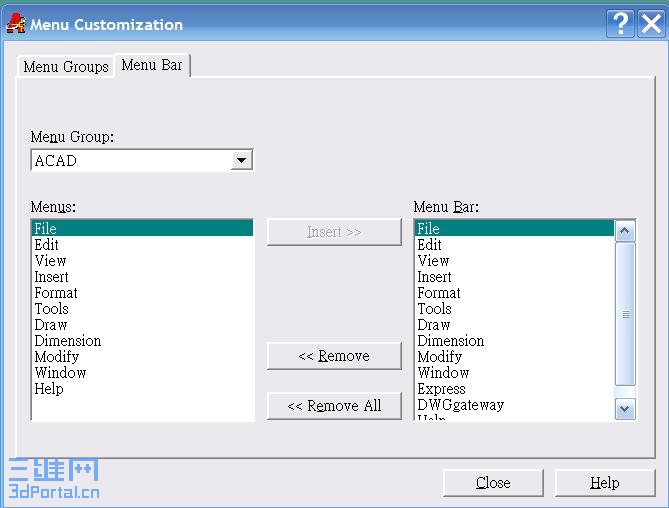Select Format in the Menu Bar list
The width and height of the screenshot is (669, 508).
515,293
